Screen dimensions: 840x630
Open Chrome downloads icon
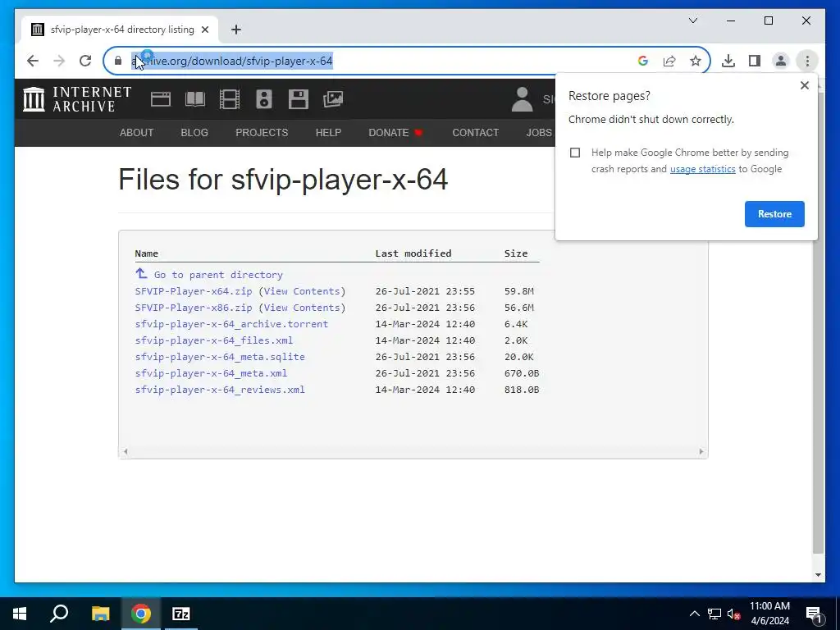728,61
